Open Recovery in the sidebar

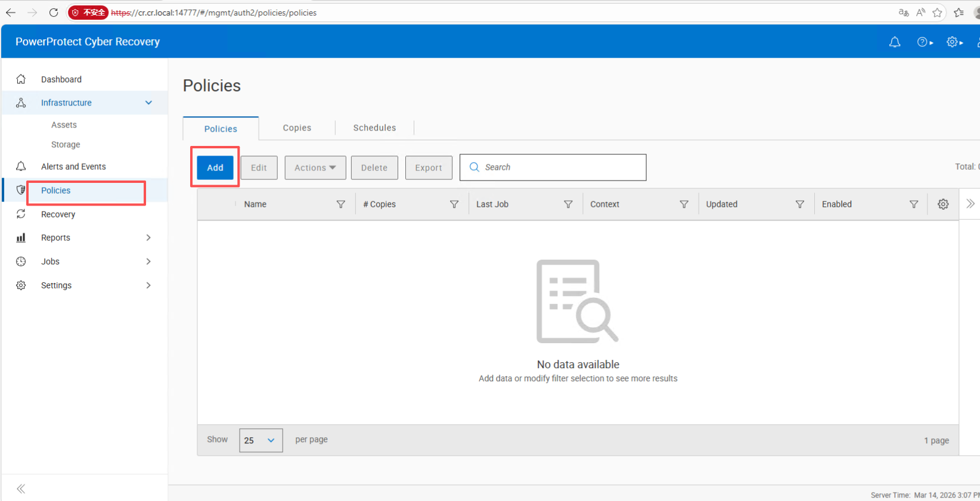tap(58, 214)
